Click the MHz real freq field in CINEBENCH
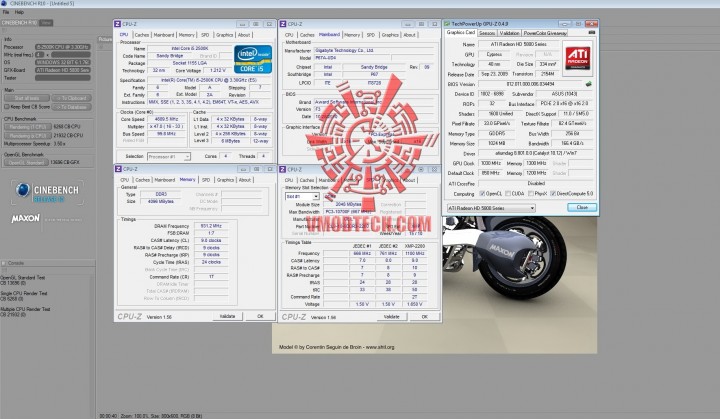 (39, 55)
